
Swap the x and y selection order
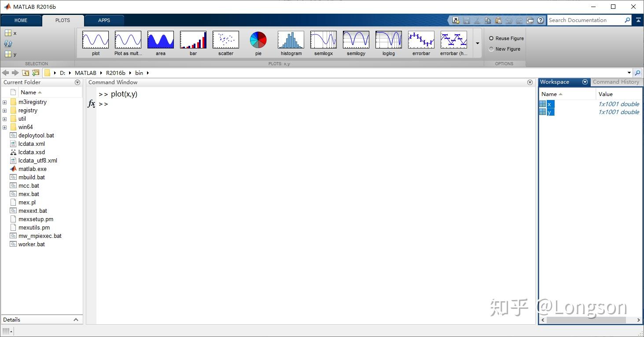tap(8, 44)
